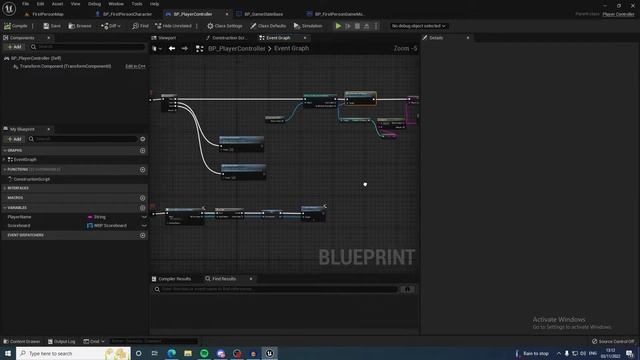Collapse the Functions section

(x=5, y=169)
